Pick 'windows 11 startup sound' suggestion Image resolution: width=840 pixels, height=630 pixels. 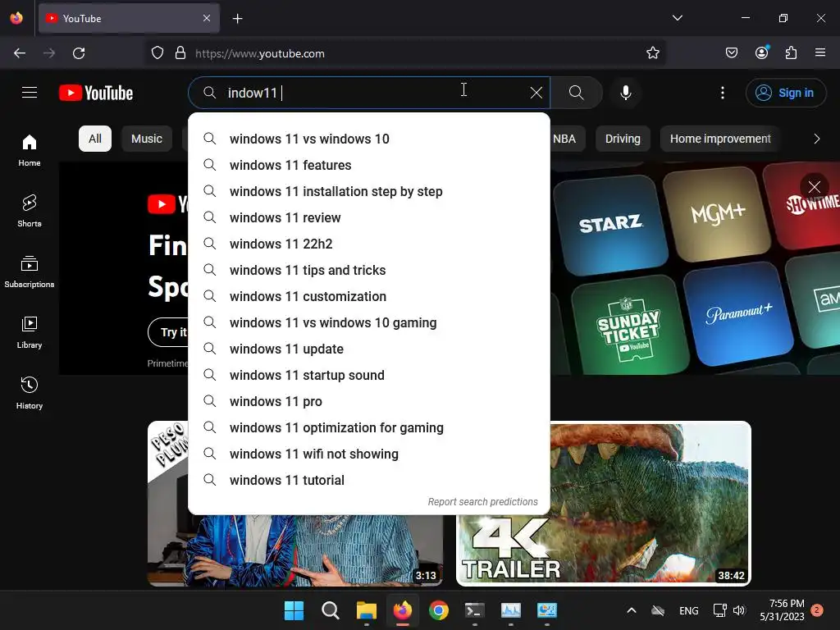pyautogui.click(x=369, y=375)
